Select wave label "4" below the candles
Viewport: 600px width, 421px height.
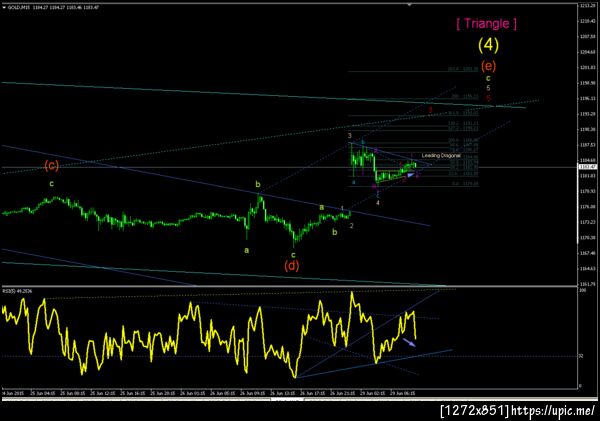(378, 203)
